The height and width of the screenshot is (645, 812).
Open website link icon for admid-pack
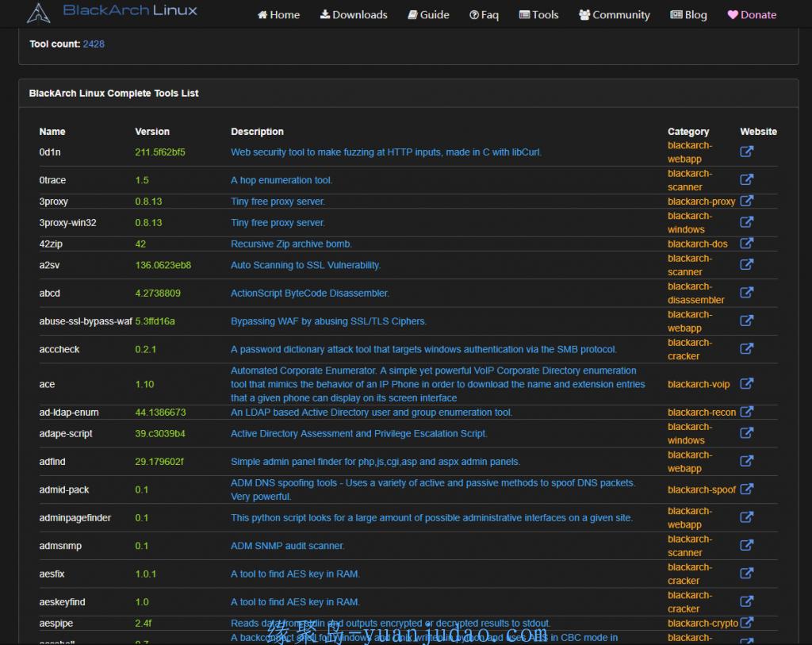click(x=746, y=489)
